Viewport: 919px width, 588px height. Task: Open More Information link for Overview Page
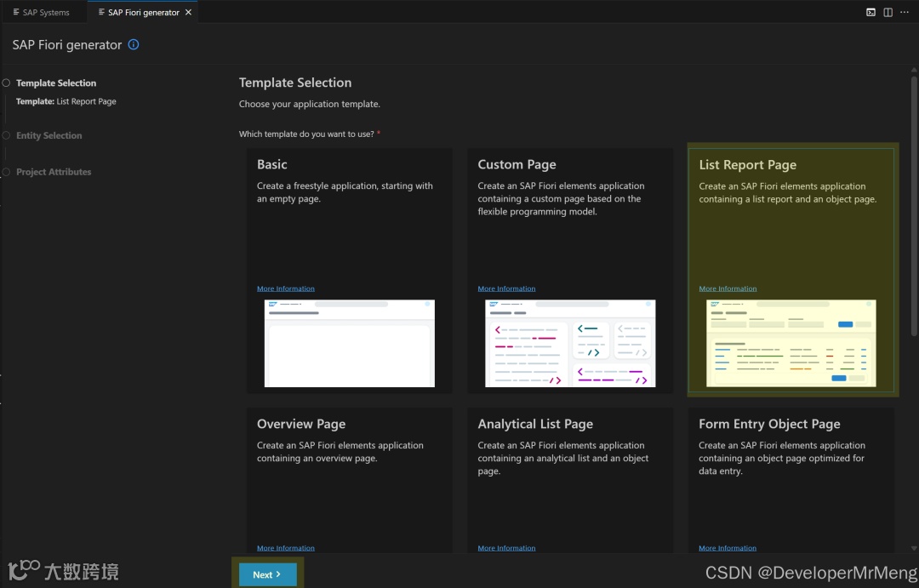285,548
